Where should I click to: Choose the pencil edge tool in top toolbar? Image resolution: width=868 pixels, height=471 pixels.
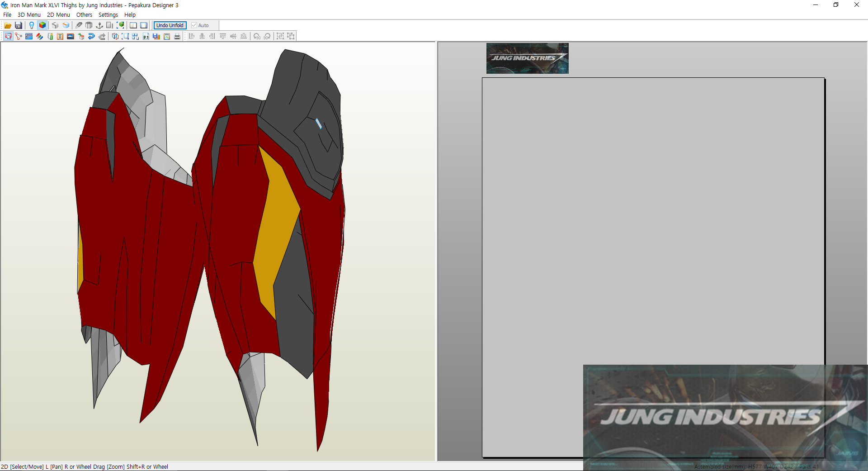click(79, 25)
